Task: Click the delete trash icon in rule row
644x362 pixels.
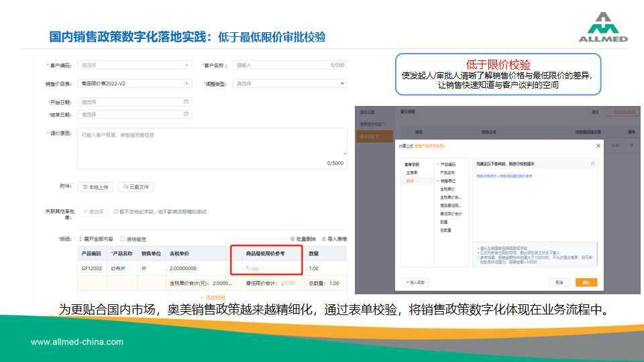Action: click(632, 145)
